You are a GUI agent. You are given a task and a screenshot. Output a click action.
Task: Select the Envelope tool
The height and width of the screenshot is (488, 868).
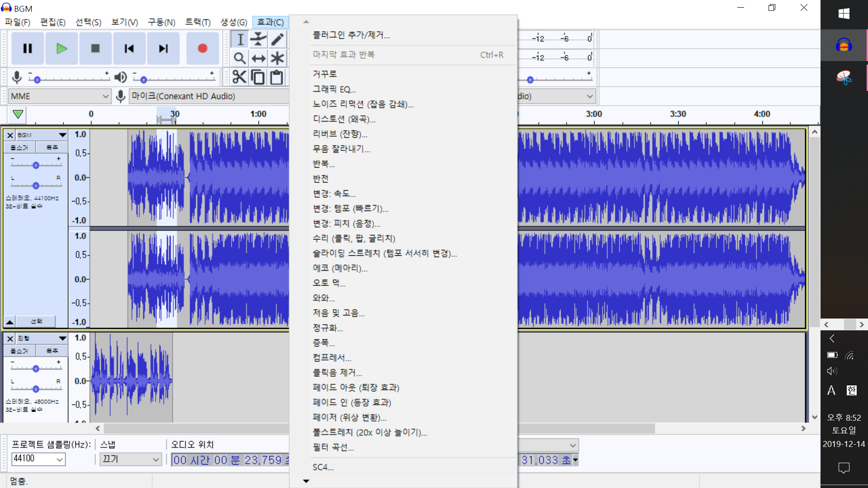coord(259,39)
